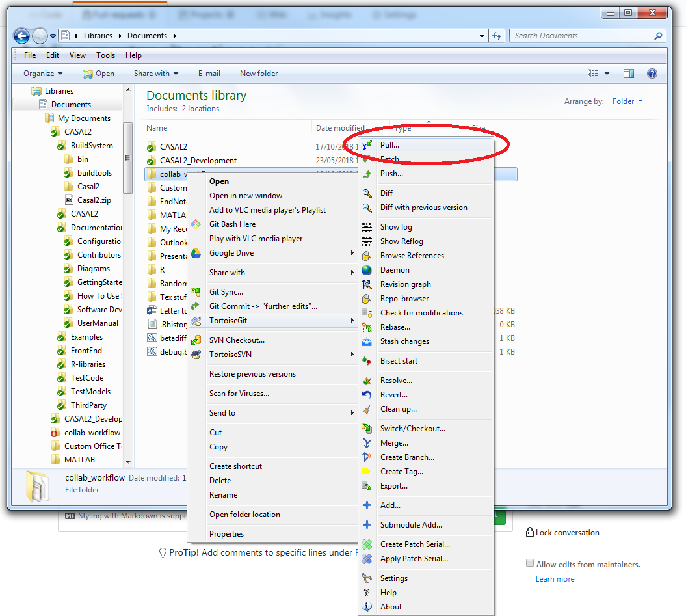
Task: Open the change view options arrow
Action: 607,74
